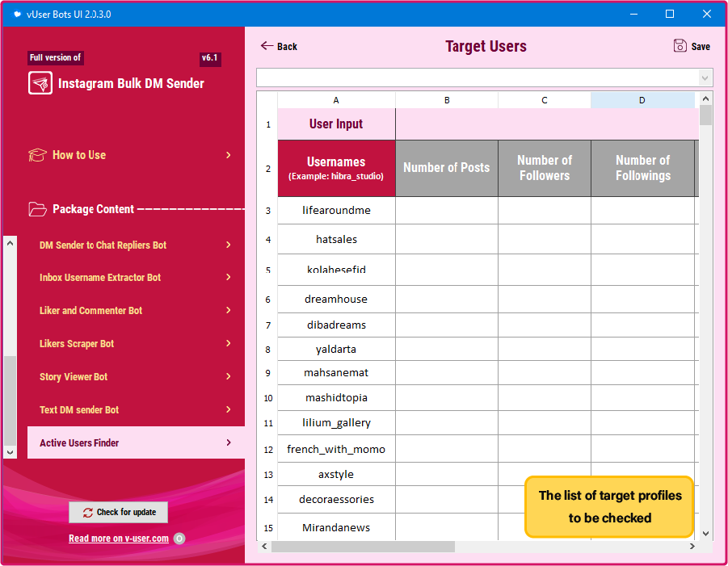Select the hatsales username cell
The height and width of the screenshot is (566, 728).
pos(336,239)
